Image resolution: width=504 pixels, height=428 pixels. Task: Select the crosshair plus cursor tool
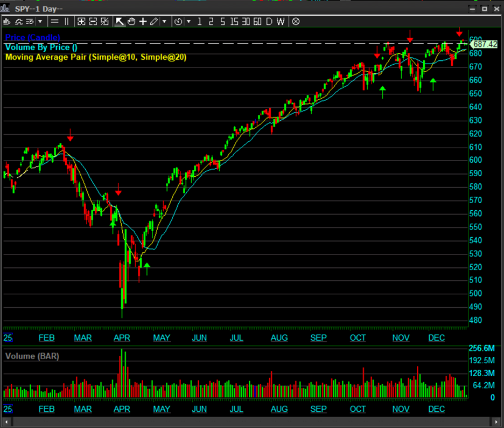pyautogui.click(x=143, y=22)
